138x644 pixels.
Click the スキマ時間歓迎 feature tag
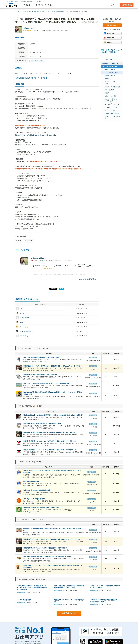29,241
